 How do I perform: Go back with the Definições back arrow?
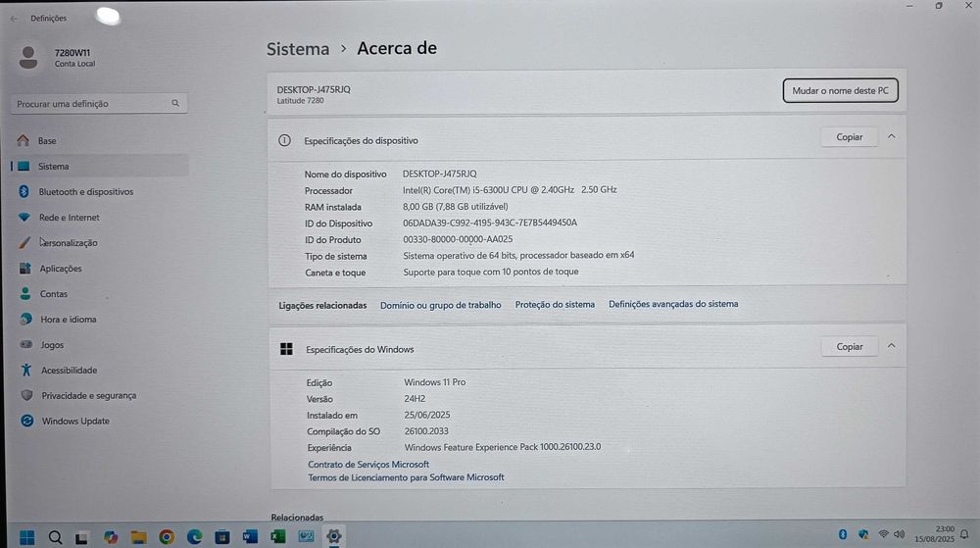click(14, 19)
